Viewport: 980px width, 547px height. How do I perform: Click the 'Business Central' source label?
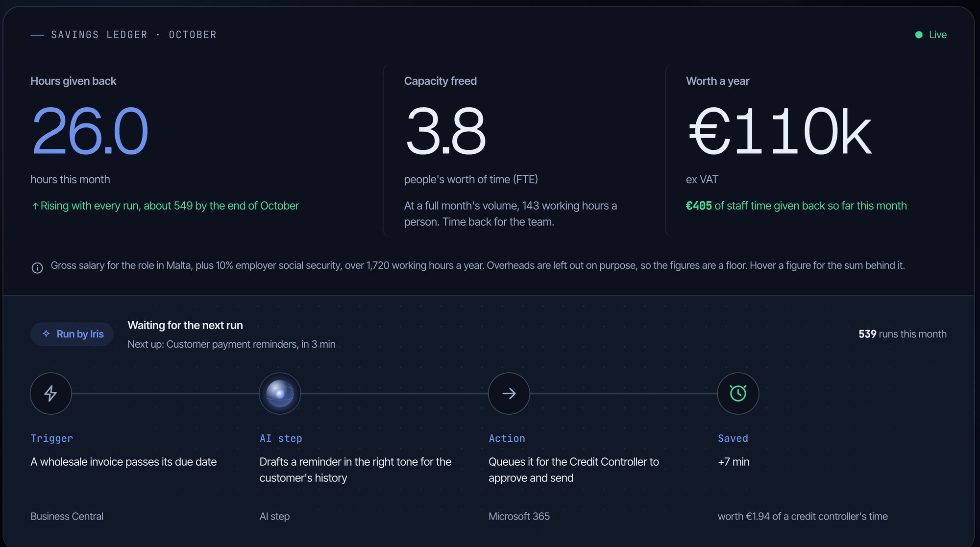pos(67,516)
